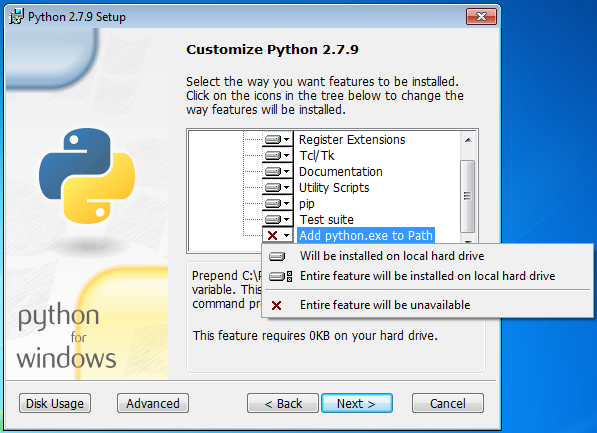This screenshot has width=597, height=433.
Task: Click the red X icon beside Add python.exe to Path
Action: pos(273,236)
